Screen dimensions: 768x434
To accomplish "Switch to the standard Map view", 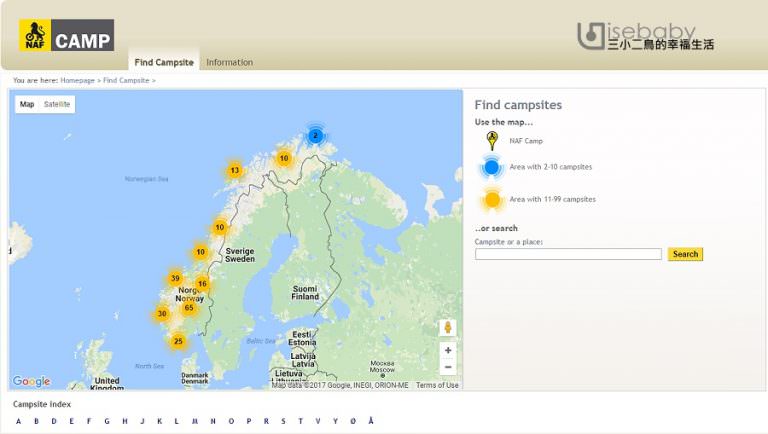I will click(27, 104).
